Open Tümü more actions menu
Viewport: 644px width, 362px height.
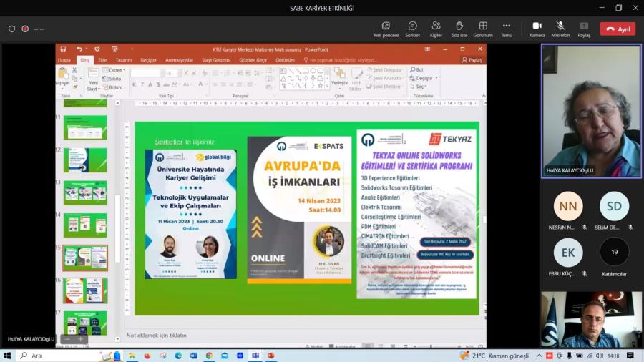tap(507, 29)
